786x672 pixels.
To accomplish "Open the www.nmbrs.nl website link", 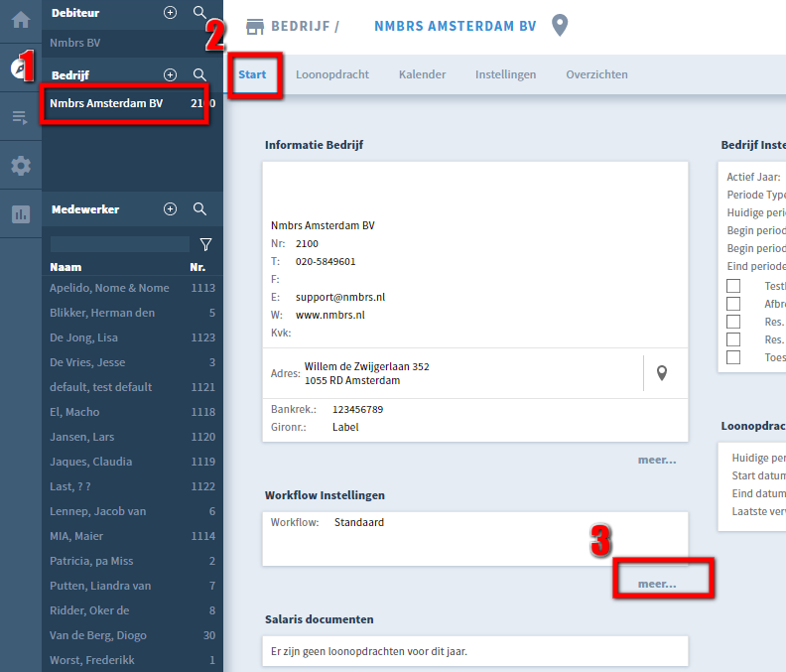I will (329, 315).
